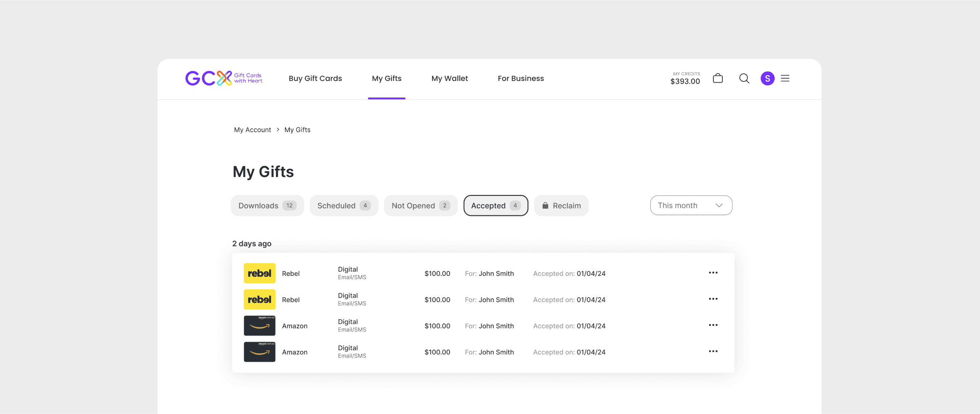Screen dimensions: 980x414
Task: Select the My Gifts nav item
Action: pos(386,78)
